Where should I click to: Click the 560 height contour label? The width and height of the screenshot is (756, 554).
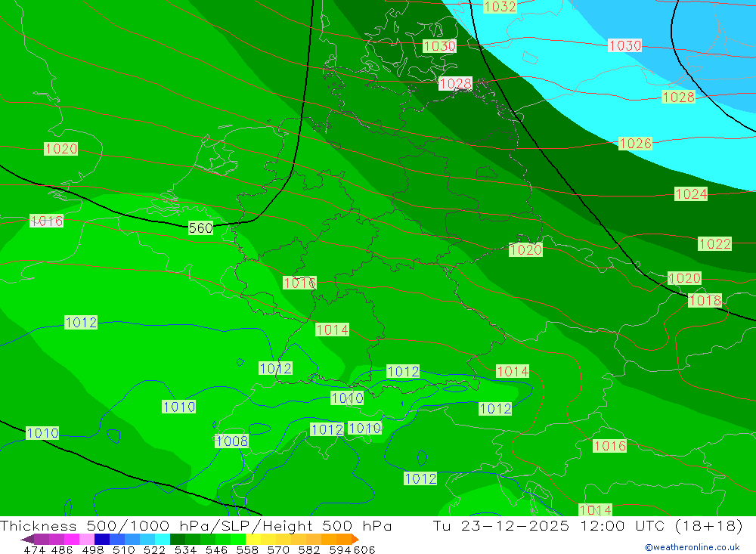200,227
